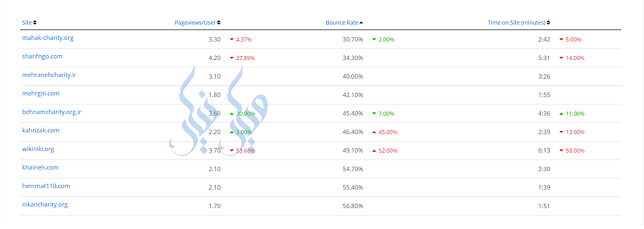This screenshot has width=644, height=229.
Task: Click green up arrow beside 11.00%
Action: pyautogui.click(x=561, y=114)
